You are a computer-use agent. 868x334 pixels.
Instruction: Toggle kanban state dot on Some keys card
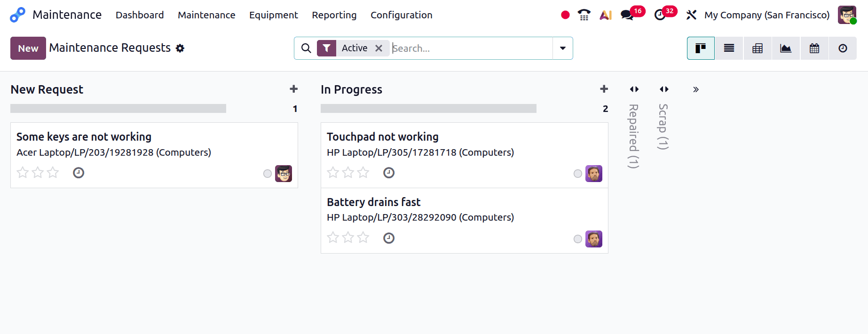(268, 174)
